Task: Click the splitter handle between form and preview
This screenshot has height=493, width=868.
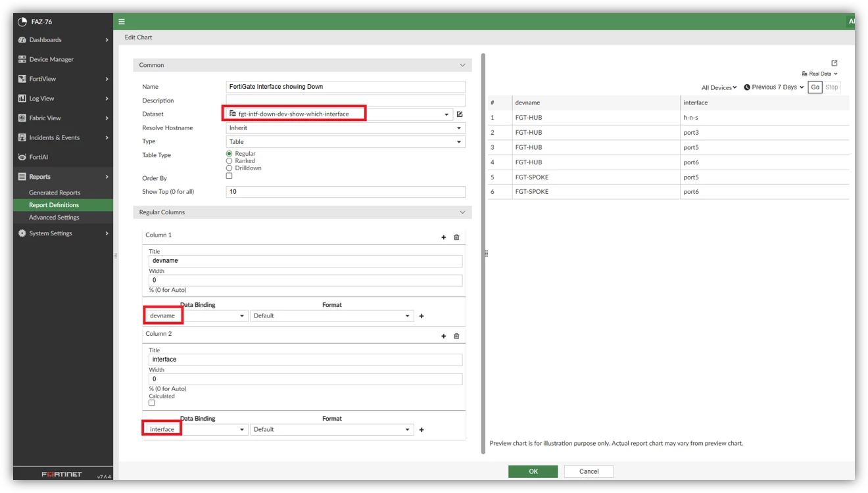Action: coord(486,253)
